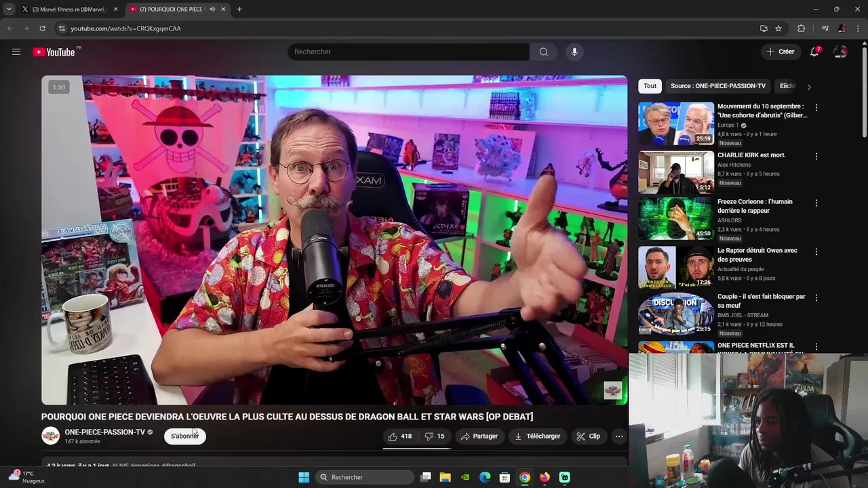Click the ASHLORD channel name

click(x=730, y=220)
